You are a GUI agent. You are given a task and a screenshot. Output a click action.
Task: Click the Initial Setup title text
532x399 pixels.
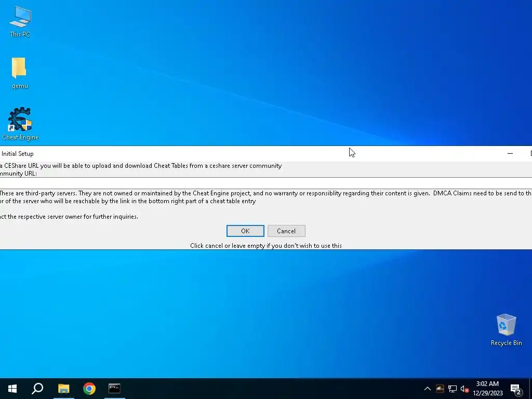[17, 154]
